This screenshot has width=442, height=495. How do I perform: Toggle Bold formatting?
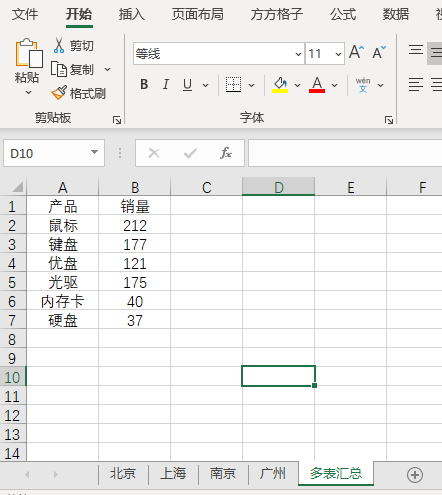(144, 85)
